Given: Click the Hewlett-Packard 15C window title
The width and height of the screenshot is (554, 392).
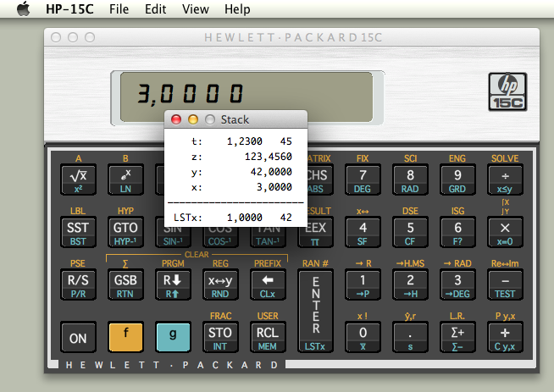Looking at the screenshot, I should [293, 37].
